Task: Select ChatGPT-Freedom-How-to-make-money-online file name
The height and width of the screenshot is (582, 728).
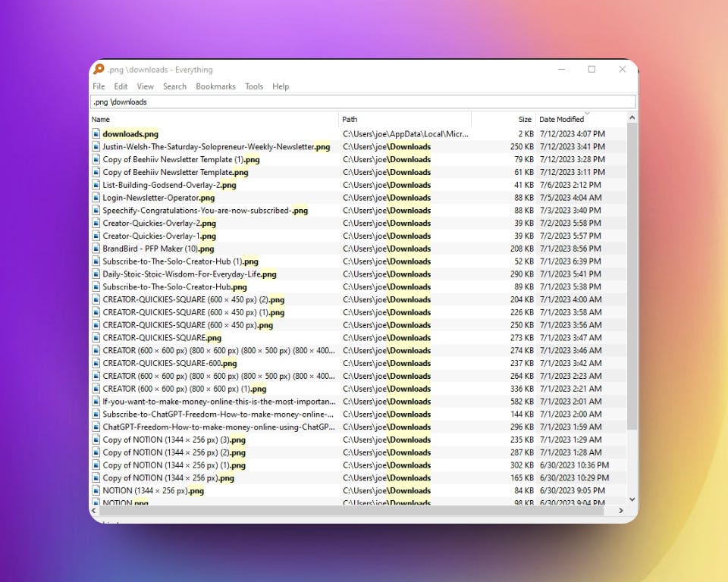Action: (218, 427)
